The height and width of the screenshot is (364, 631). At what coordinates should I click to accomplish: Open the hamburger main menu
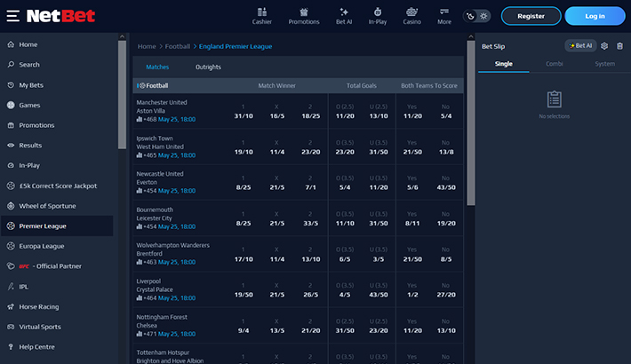coord(12,16)
